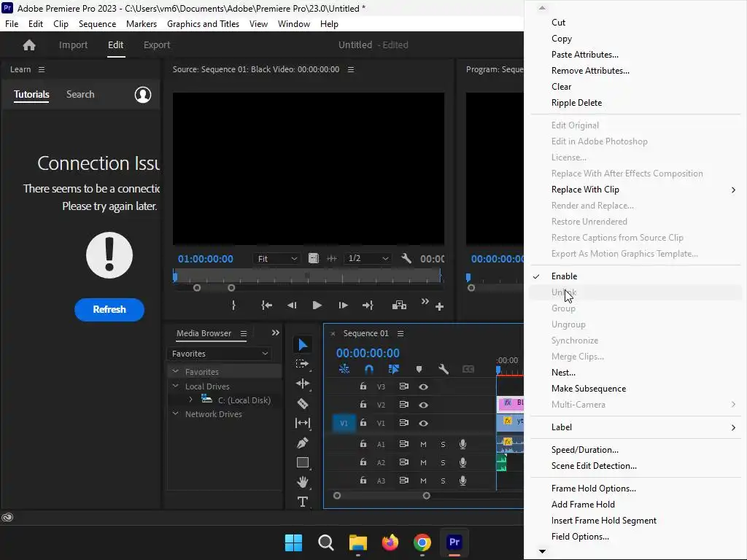The image size is (747, 560).
Task: Open the 1/2 playback resolution dropdown
Action: tap(368, 258)
